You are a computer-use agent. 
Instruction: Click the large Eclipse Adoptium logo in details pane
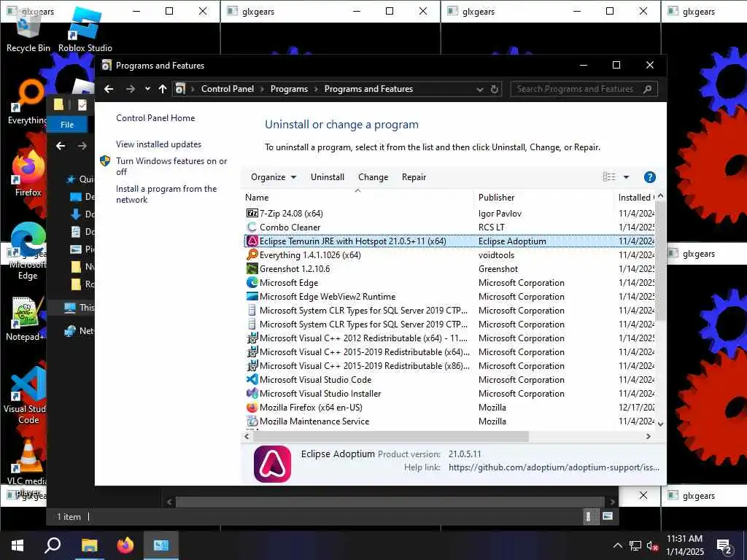273,464
